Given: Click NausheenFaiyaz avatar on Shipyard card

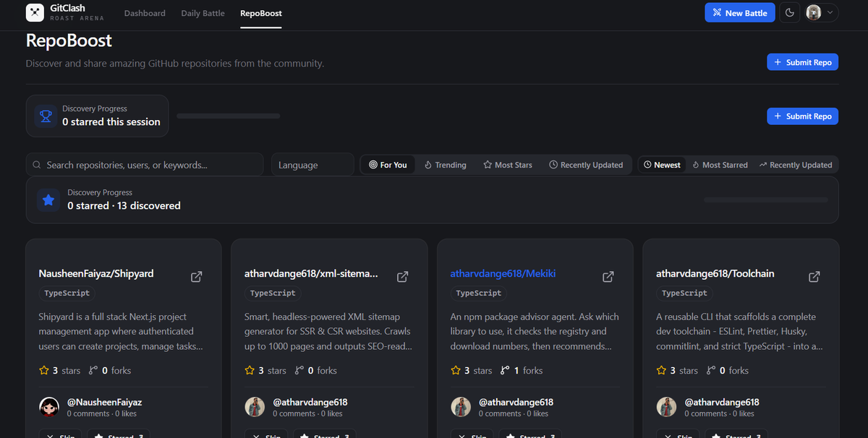Looking at the screenshot, I should [x=48, y=407].
